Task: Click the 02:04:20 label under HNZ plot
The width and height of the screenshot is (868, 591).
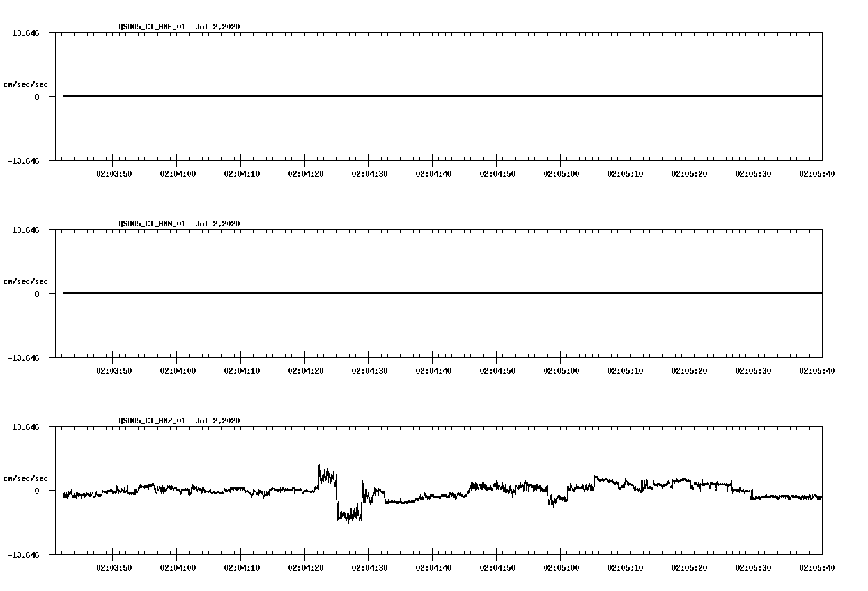Action: click(x=306, y=568)
